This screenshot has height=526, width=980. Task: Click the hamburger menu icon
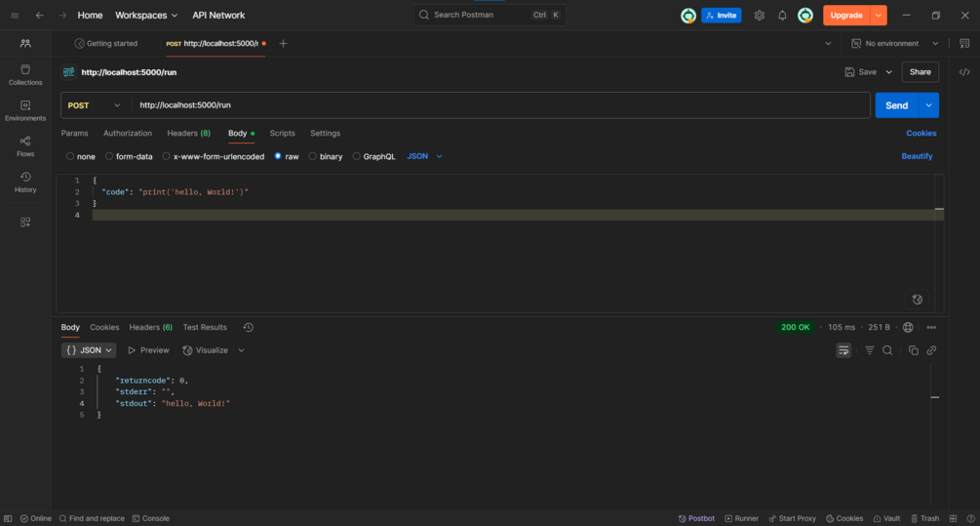15,15
